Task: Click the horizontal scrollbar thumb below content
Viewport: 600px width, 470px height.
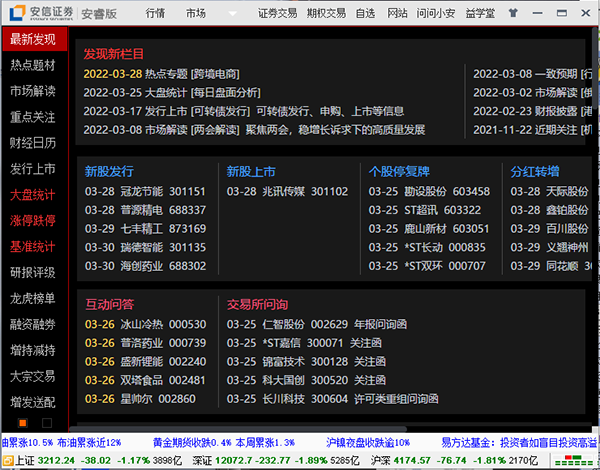Action: click(238, 429)
